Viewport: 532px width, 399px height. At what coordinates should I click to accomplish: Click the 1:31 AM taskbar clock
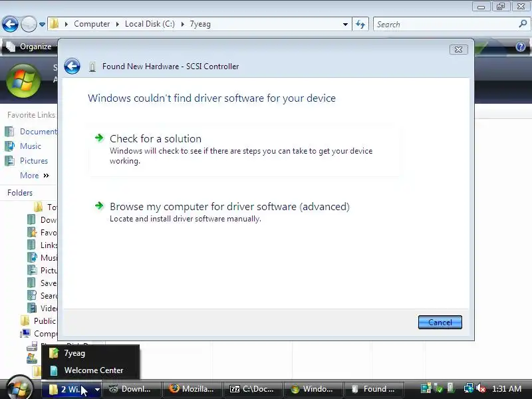tap(507, 389)
